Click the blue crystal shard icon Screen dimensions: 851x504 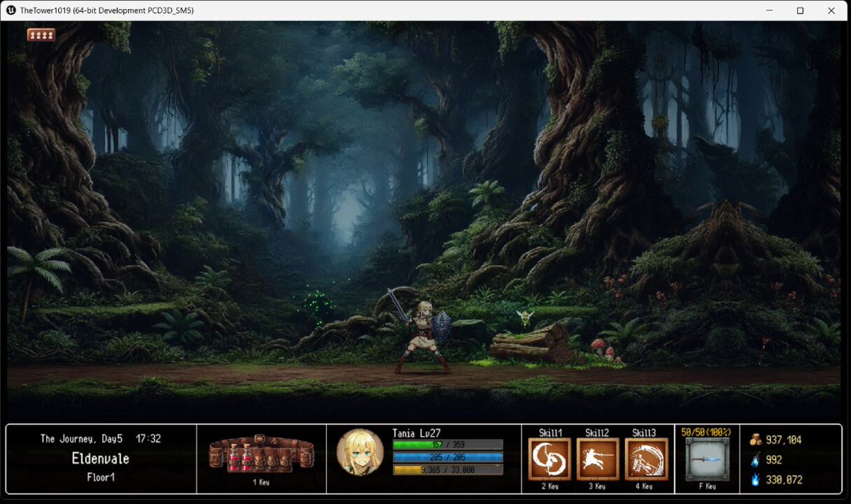[756, 460]
